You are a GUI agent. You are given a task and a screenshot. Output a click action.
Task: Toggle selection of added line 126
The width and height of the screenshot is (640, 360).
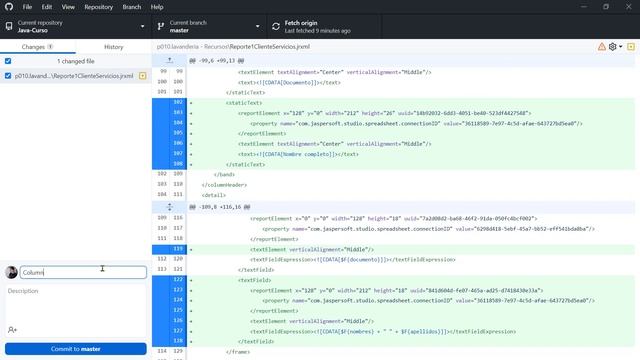coord(169,321)
